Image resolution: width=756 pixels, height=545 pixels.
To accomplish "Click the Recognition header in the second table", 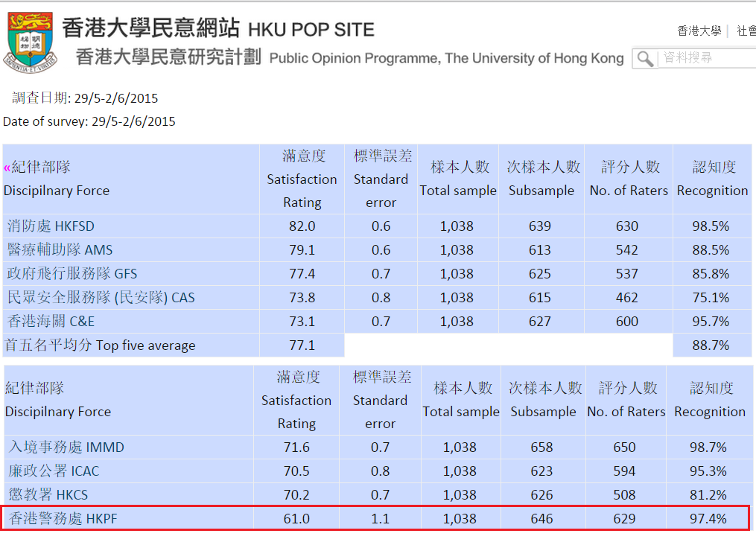I will coord(709,400).
